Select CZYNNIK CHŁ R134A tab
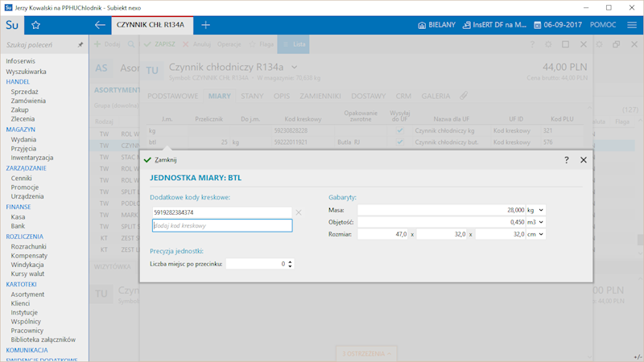The image size is (644, 362). (x=151, y=25)
